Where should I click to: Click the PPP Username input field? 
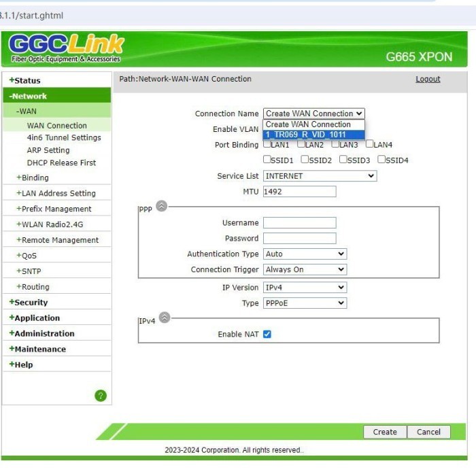[x=299, y=223]
